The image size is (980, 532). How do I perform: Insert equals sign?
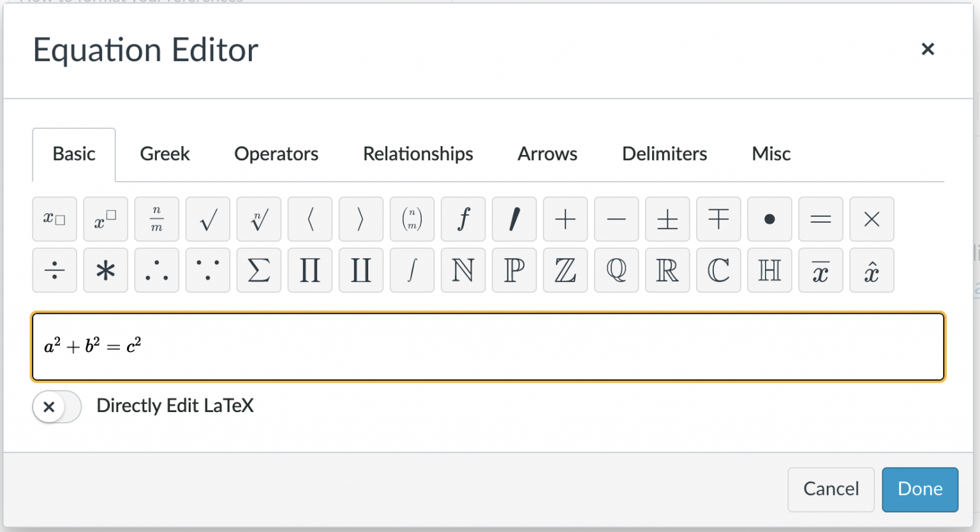click(820, 219)
